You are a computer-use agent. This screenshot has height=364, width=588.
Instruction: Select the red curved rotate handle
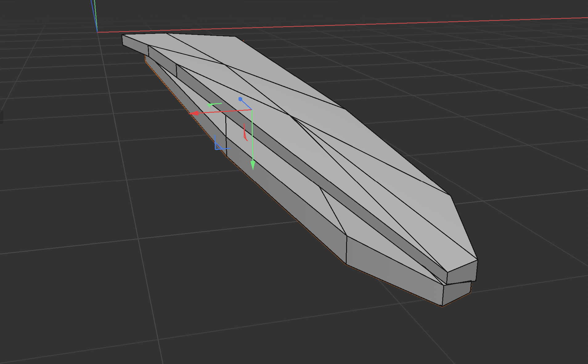245,133
